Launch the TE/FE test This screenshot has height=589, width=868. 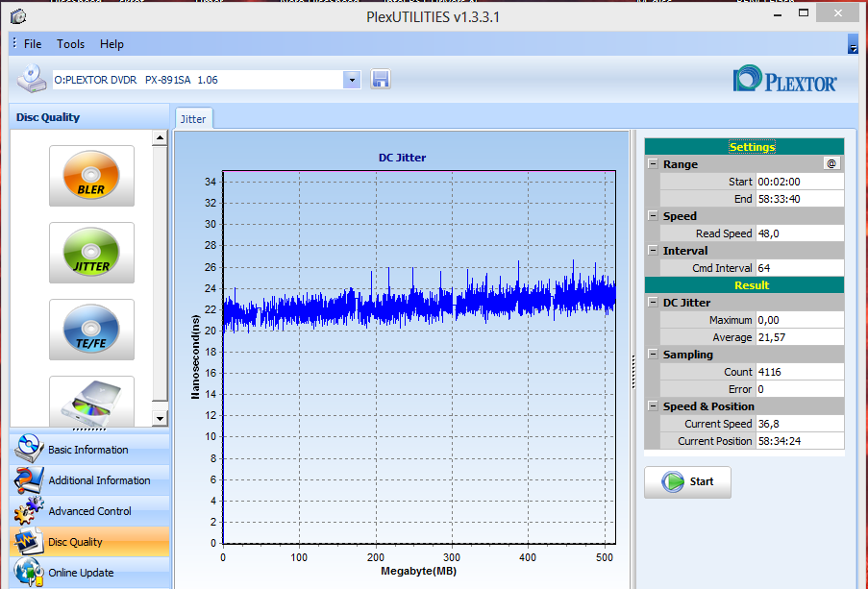tap(91, 330)
